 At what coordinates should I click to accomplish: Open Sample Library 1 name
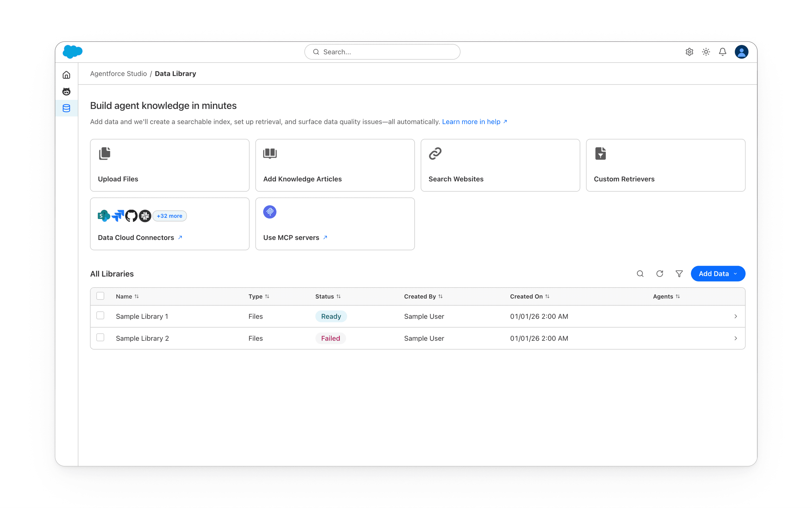tap(142, 317)
